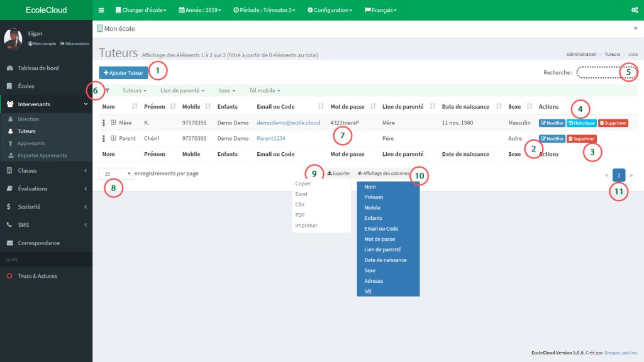Open the Exporter export menu
Screen dimensions: 644x362
(x=338, y=173)
